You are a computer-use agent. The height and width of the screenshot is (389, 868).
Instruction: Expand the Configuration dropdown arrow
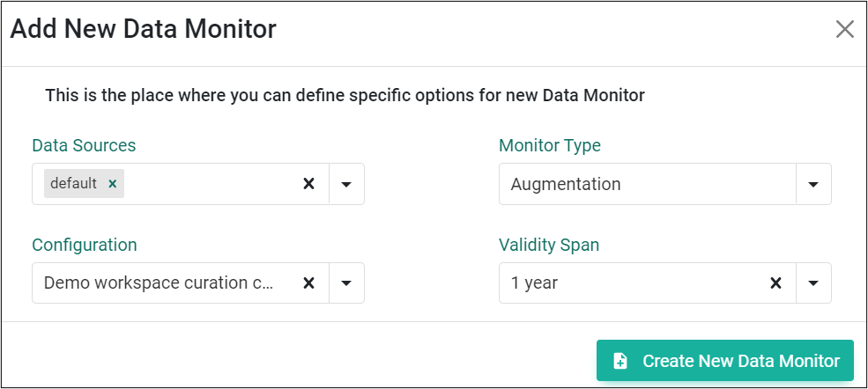point(346,283)
